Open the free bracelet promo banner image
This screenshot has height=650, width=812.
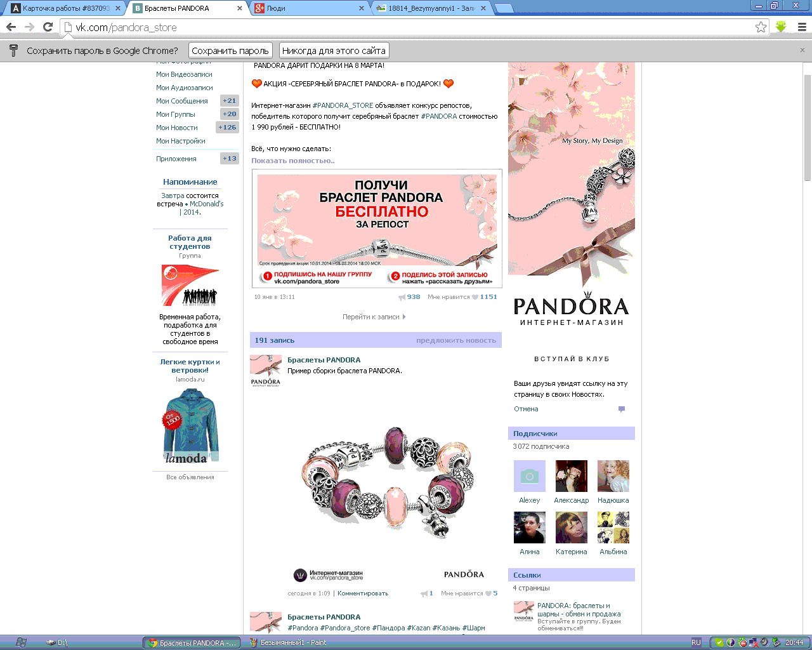pos(377,229)
